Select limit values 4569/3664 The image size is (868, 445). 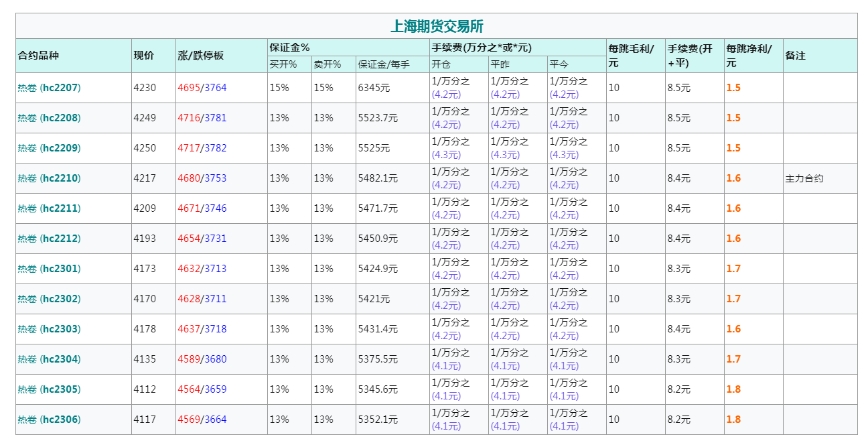coord(202,420)
